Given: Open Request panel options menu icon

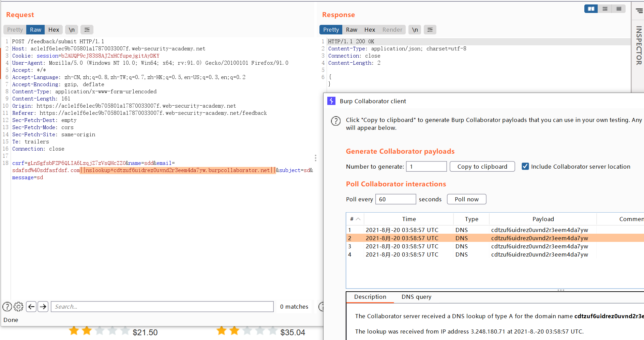Looking at the screenshot, I should 87,30.
